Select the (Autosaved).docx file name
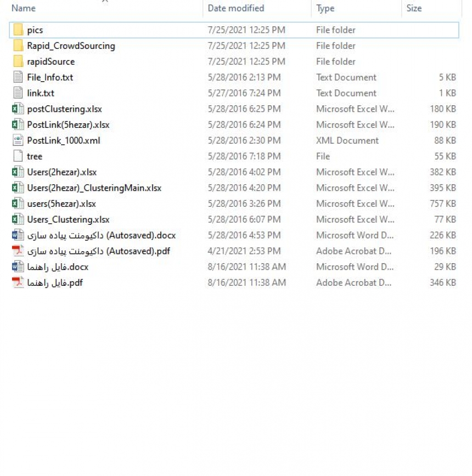 (x=102, y=235)
